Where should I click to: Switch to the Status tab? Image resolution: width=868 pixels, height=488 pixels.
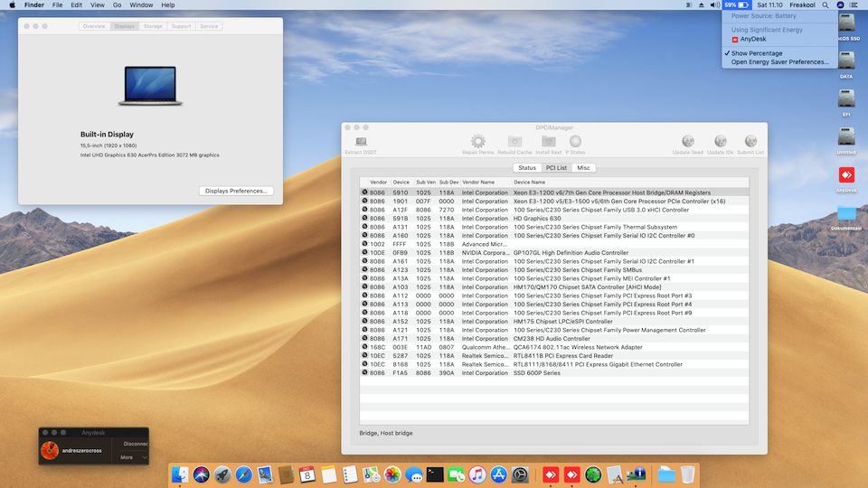tap(527, 168)
